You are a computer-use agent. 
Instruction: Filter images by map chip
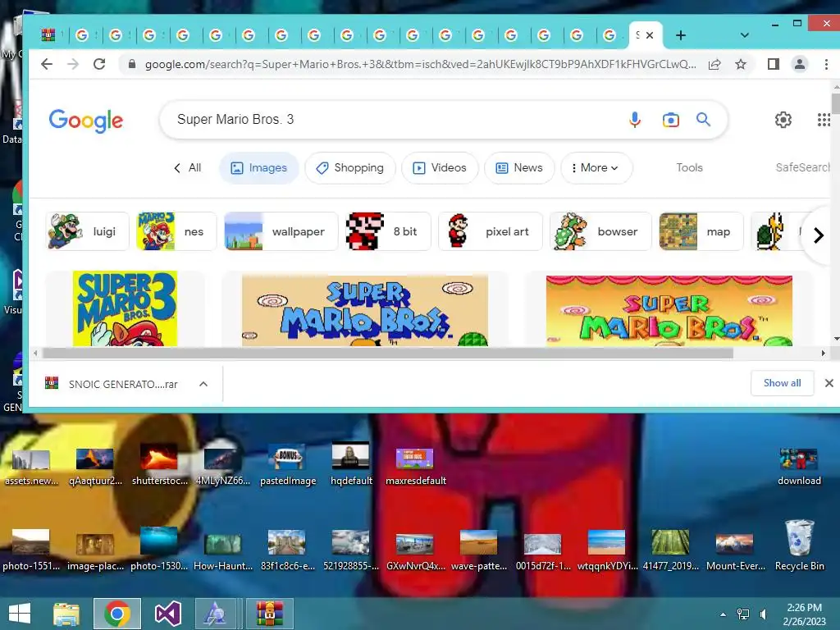pyautogui.click(x=701, y=231)
